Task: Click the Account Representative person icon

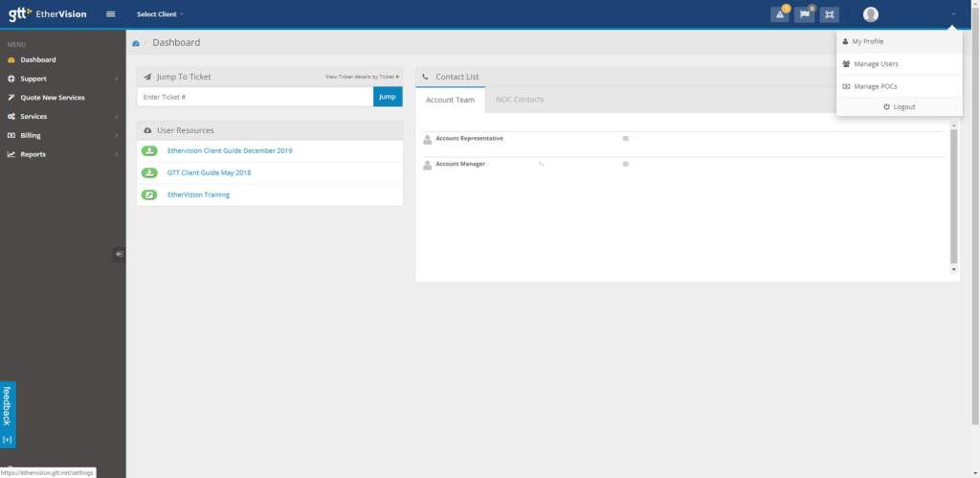Action: 428,140
